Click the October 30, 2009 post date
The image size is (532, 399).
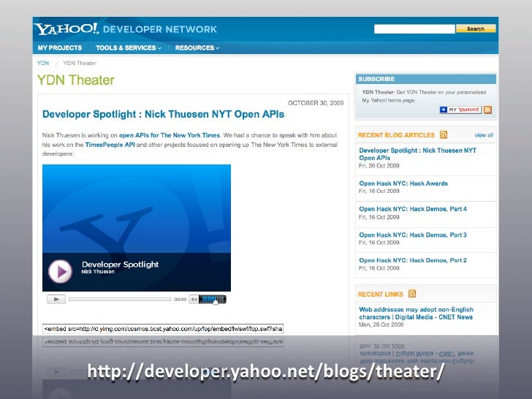316,103
